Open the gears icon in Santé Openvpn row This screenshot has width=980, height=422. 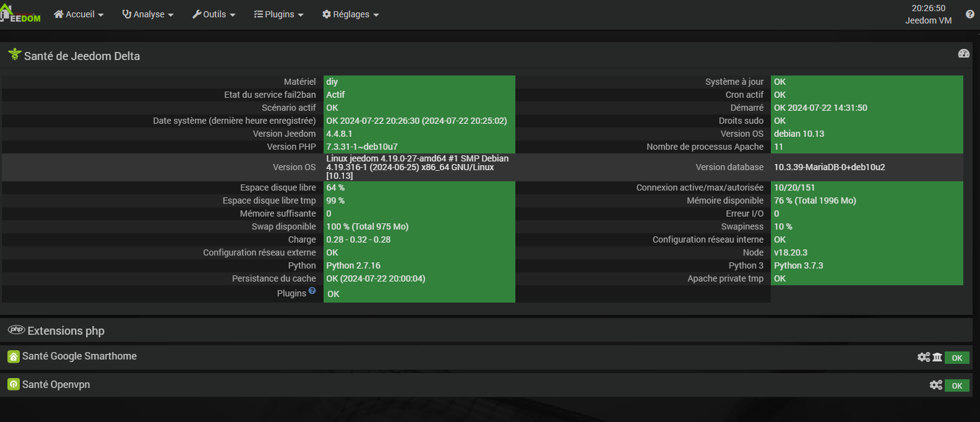[936, 385]
